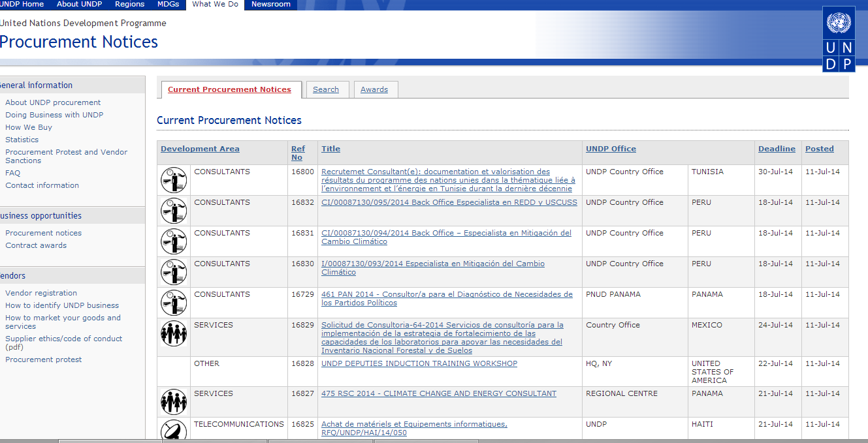Image resolution: width=868 pixels, height=443 pixels.
Task: Sort table by Posted column header
Action: (x=819, y=149)
